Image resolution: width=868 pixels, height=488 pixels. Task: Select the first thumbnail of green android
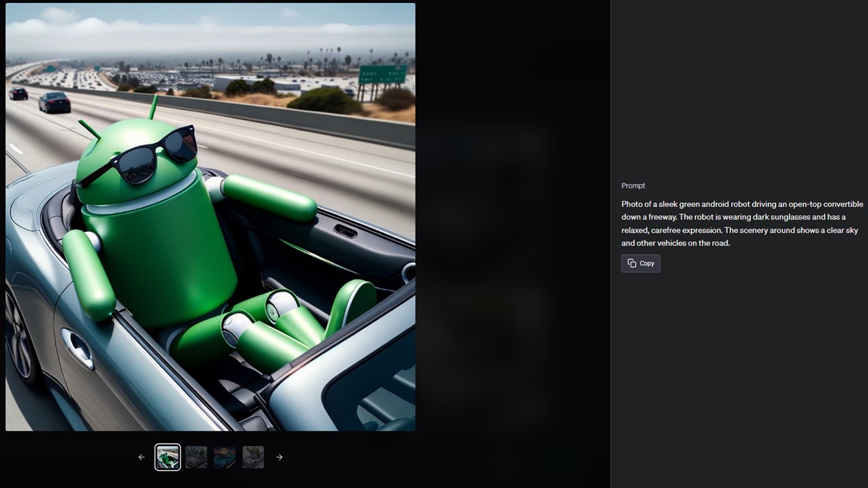[167, 457]
